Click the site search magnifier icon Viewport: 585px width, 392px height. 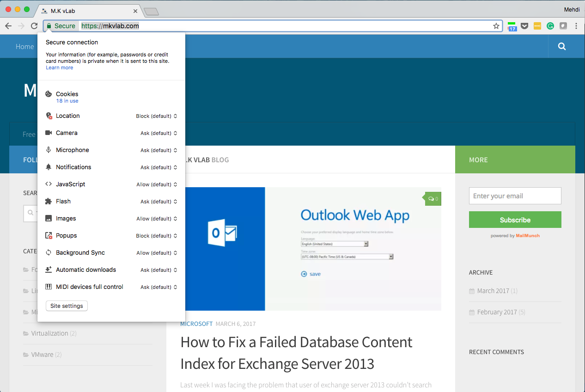click(561, 46)
